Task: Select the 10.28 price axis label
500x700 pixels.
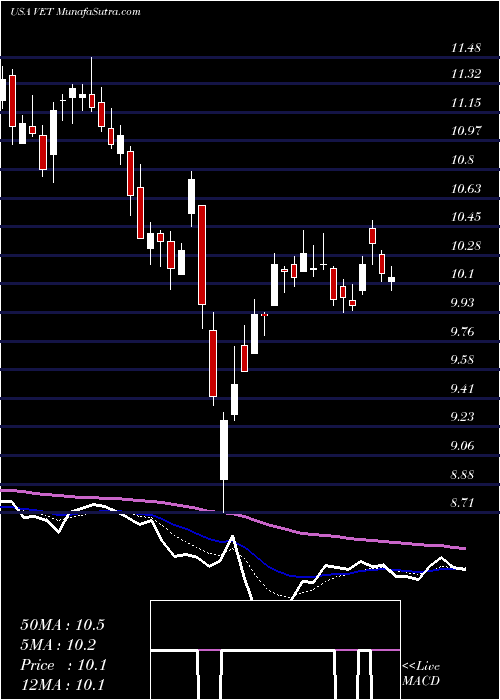Action: pyautogui.click(x=466, y=246)
